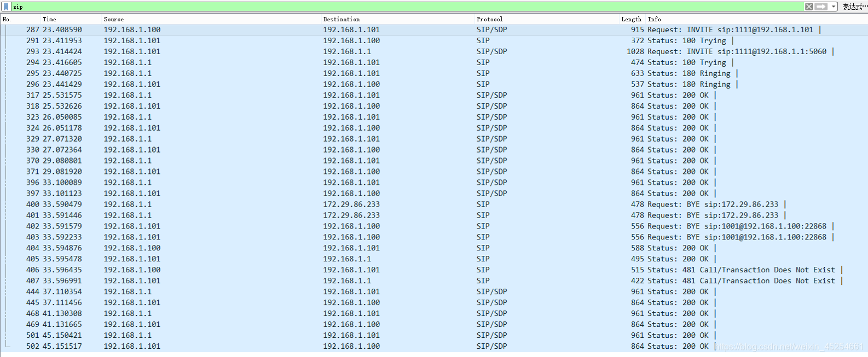Select packet 445 at time 37.111456

pyautogui.click(x=434, y=303)
